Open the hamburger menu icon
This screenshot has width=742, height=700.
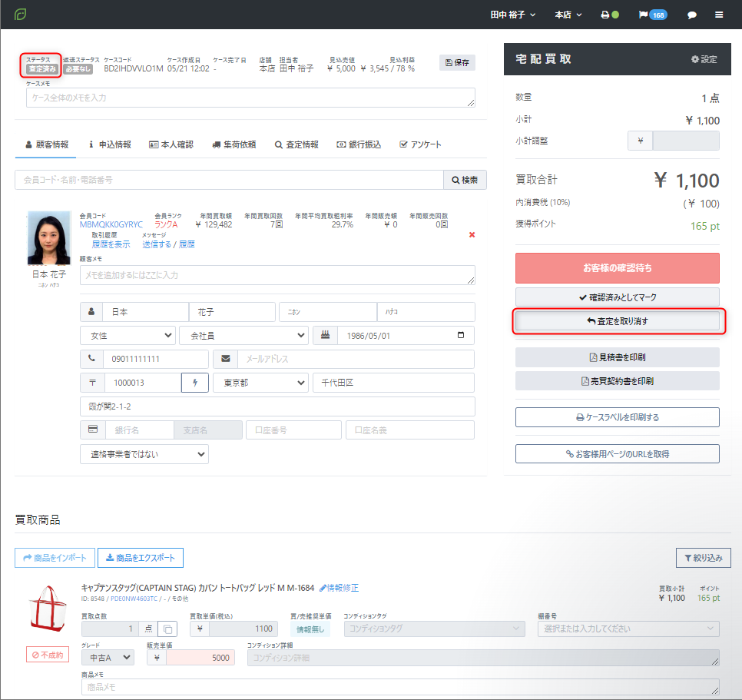coord(719,15)
